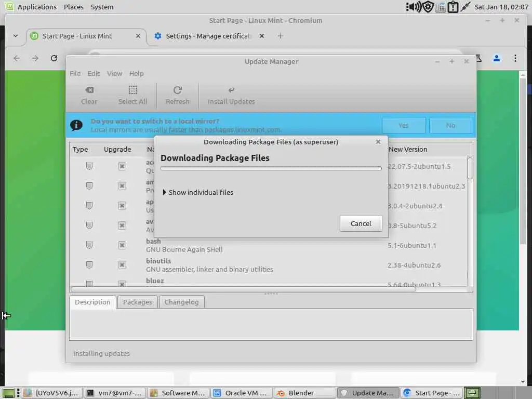Viewport: 532px width, 399px height.
Task: Open the Edit menu in Update Manager
Action: click(x=94, y=74)
